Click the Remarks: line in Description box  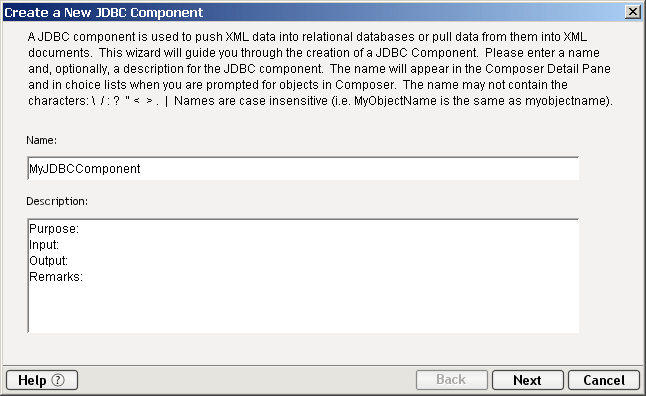tap(56, 277)
